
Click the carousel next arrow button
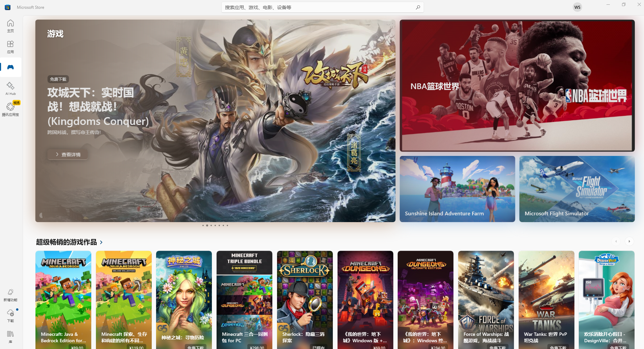(x=629, y=241)
